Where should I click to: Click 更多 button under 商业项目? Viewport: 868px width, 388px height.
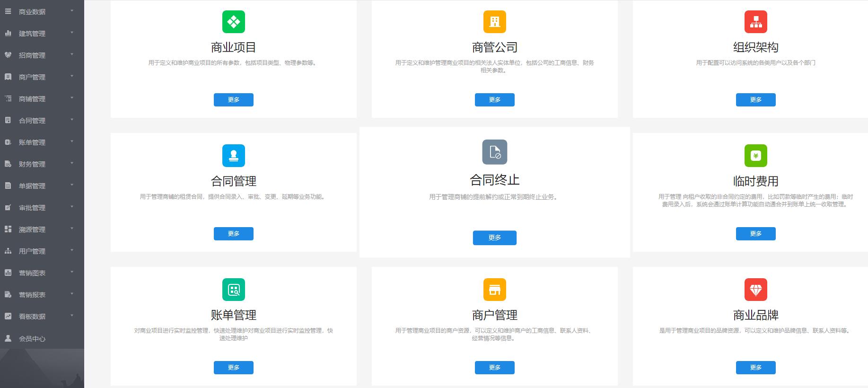coord(234,100)
